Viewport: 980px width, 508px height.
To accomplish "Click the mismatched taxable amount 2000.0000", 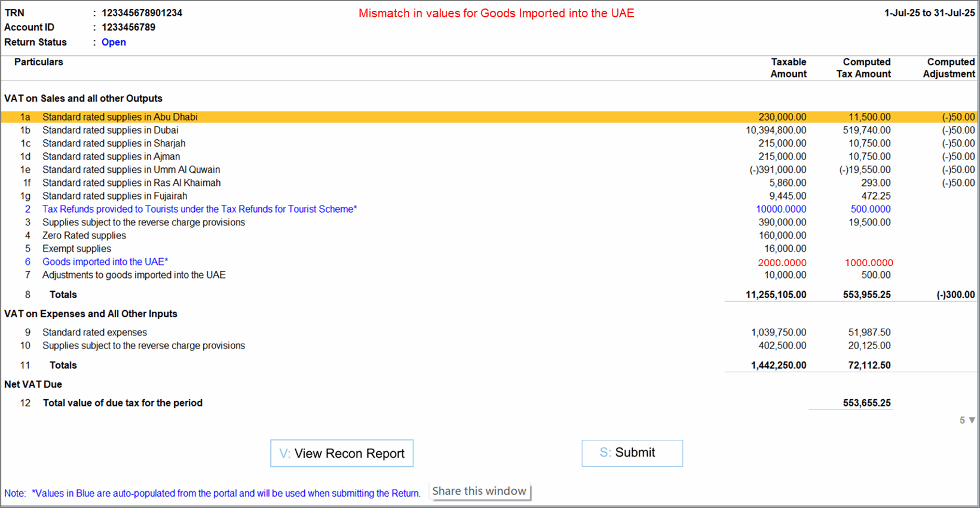I will click(782, 263).
